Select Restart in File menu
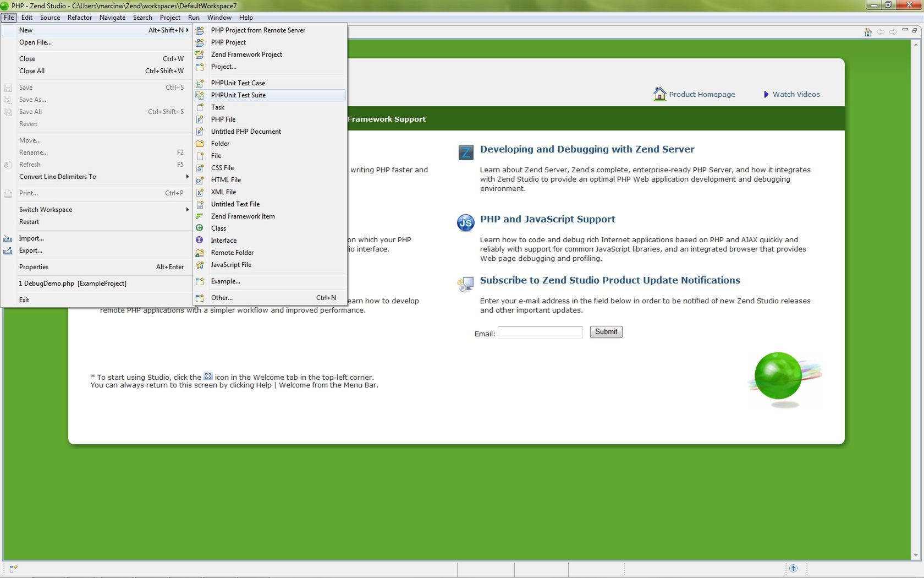Image resolution: width=924 pixels, height=578 pixels. click(96, 222)
